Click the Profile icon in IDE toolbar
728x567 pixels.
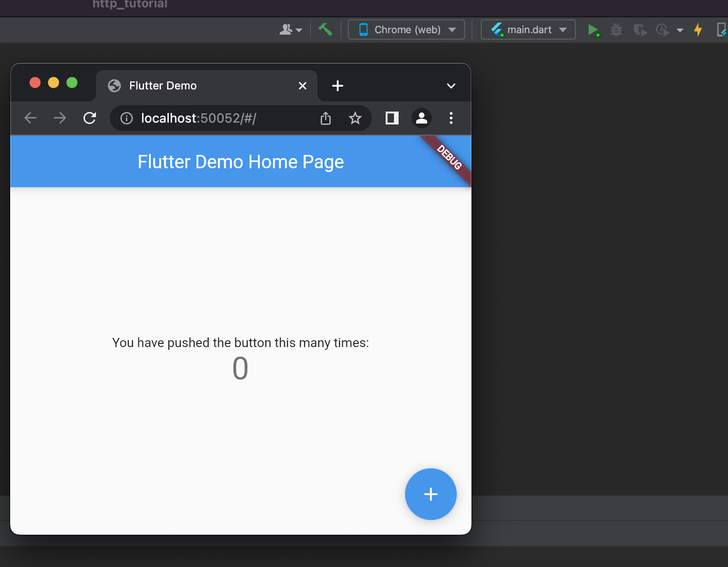(x=663, y=30)
